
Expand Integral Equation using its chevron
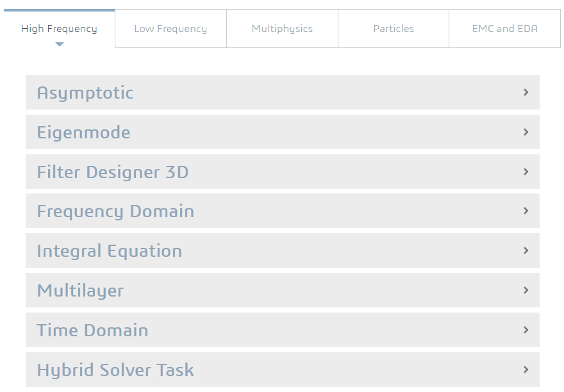pos(526,250)
